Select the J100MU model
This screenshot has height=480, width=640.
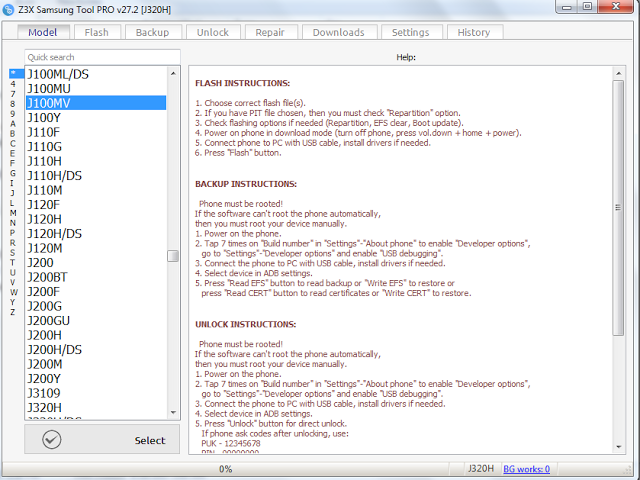point(96,89)
